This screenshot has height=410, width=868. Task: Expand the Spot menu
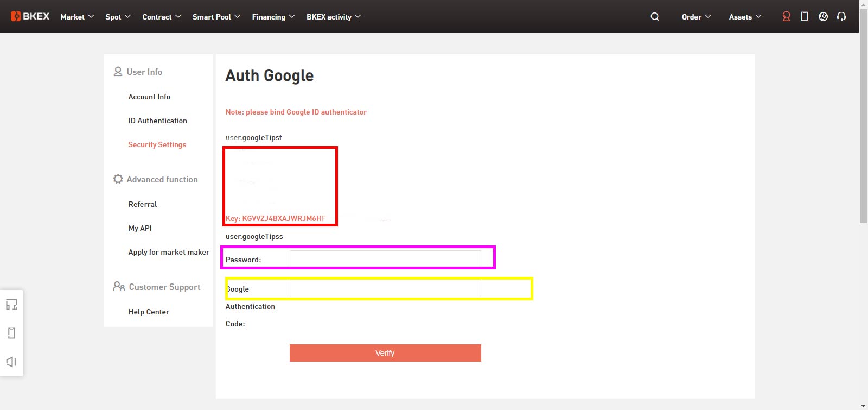118,17
